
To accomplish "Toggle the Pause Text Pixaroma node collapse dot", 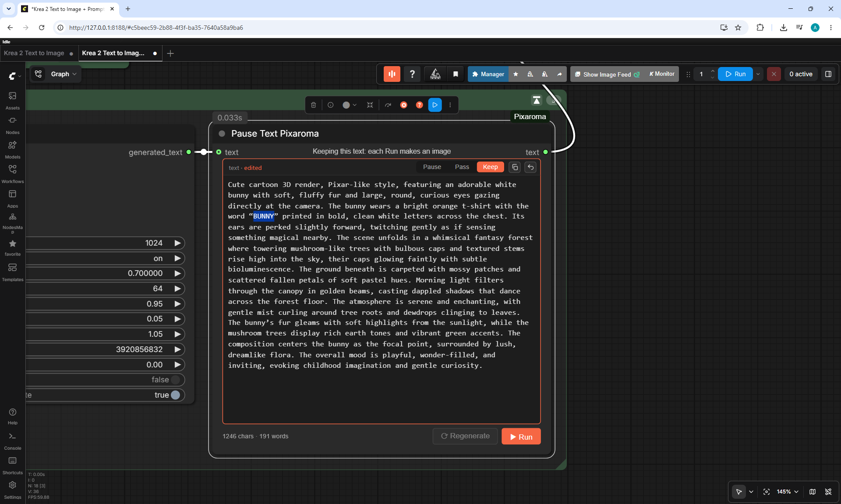I will 222,134.
